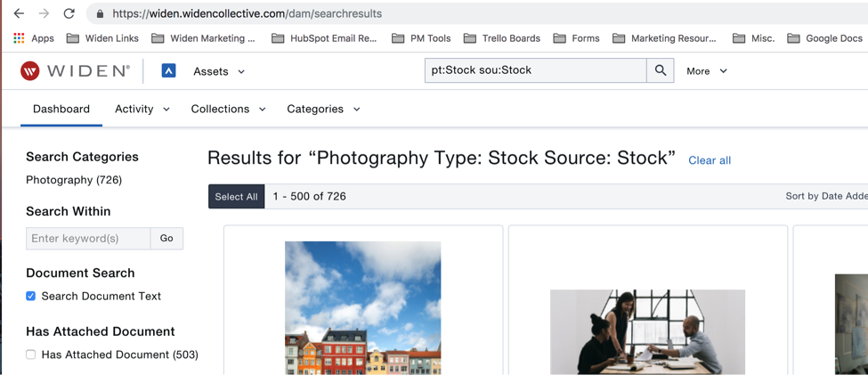Switch to the Dashboard tab
The width and height of the screenshot is (868, 375).
pos(61,110)
